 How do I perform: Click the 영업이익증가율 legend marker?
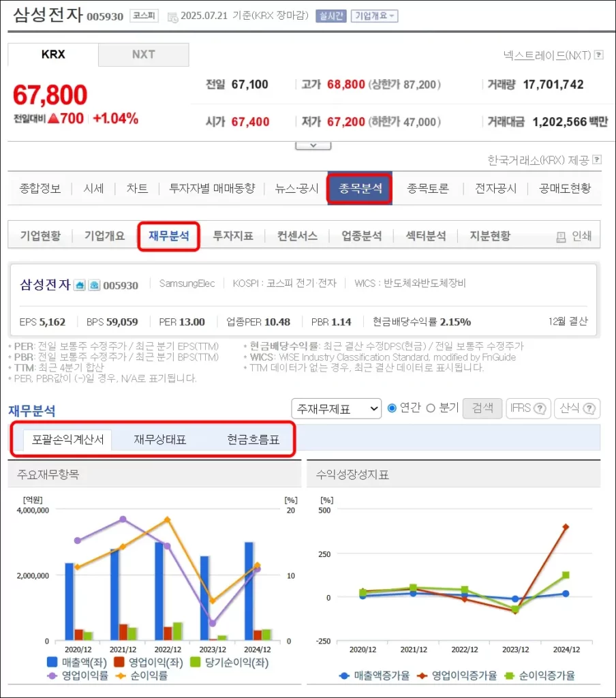[422, 676]
